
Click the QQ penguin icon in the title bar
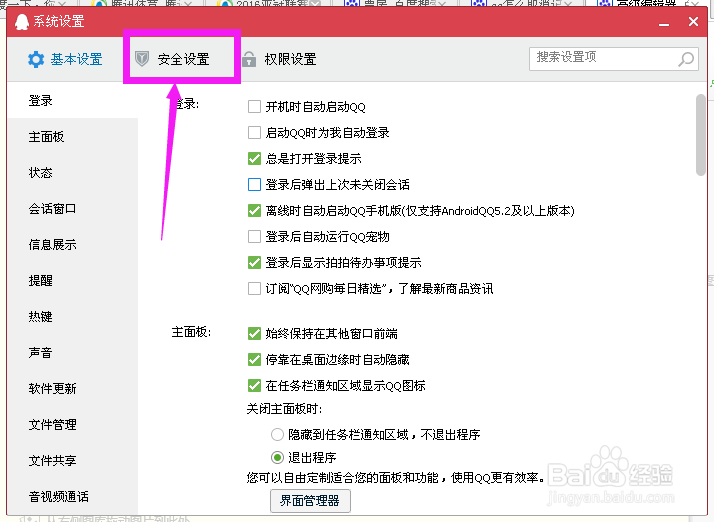pyautogui.click(x=21, y=21)
